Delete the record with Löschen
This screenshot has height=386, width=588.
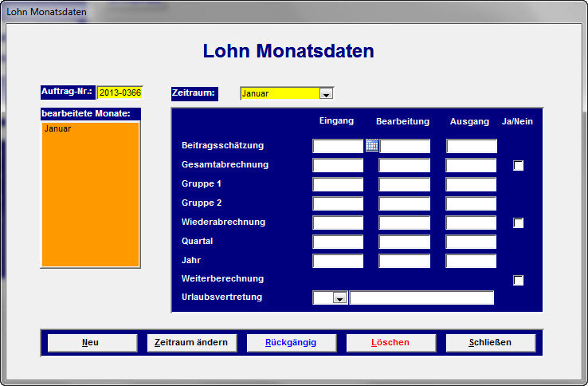390,343
